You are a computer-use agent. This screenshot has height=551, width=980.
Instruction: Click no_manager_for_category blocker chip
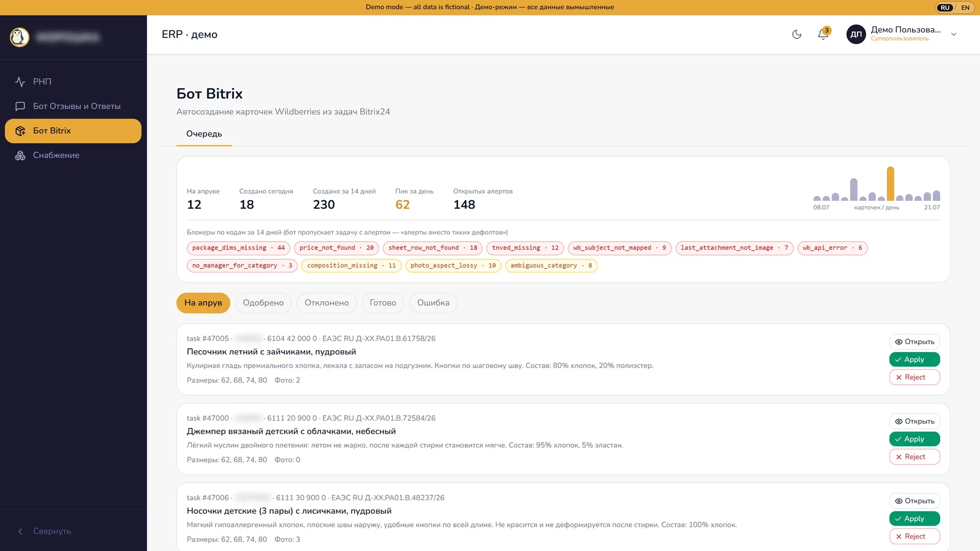tap(242, 266)
